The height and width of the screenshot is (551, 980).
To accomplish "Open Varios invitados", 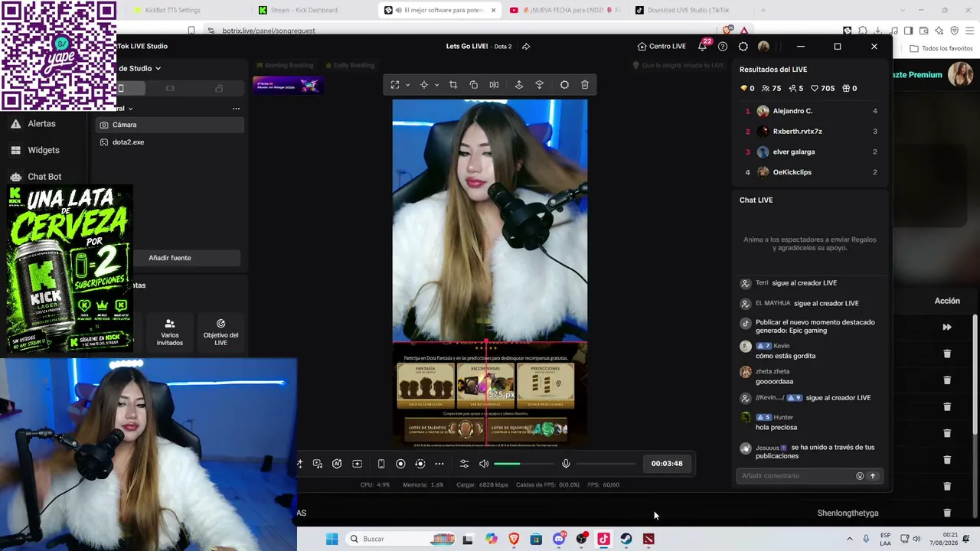I will point(170,332).
